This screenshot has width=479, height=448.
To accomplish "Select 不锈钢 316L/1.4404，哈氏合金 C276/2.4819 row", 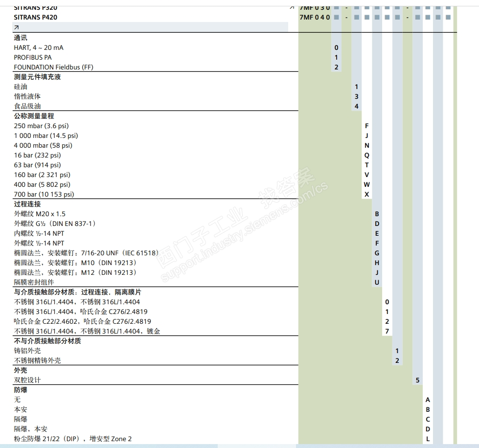I will (81, 312).
